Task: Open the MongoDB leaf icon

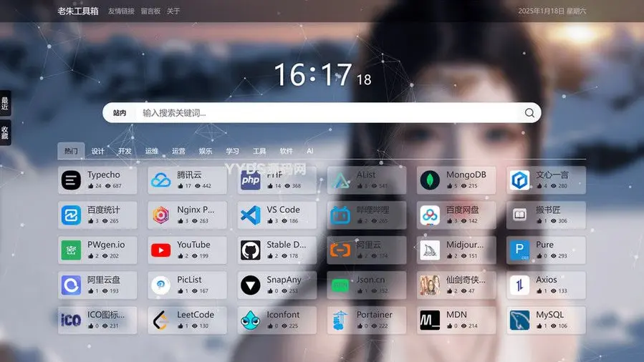Action: tap(430, 180)
